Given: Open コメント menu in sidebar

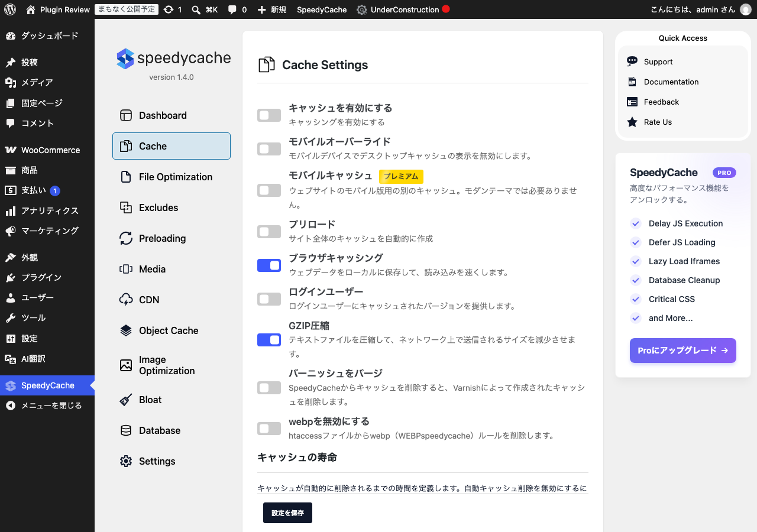Looking at the screenshot, I should pyautogui.click(x=47, y=124).
